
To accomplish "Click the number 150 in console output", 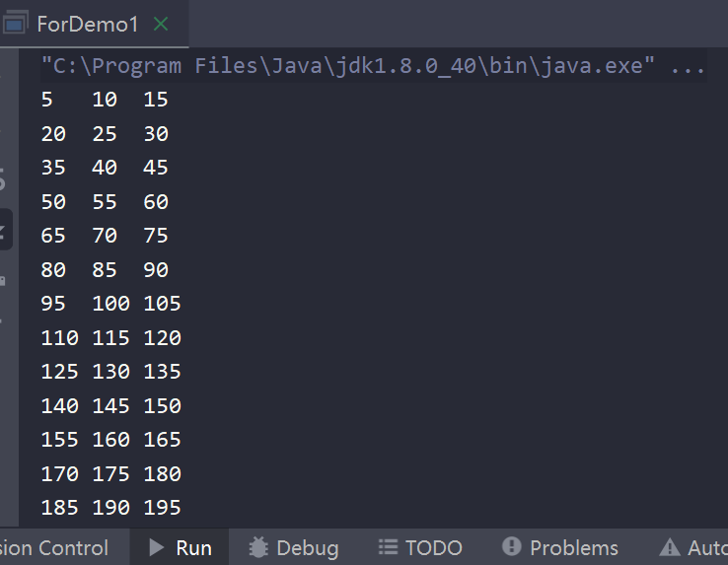I will tap(162, 405).
